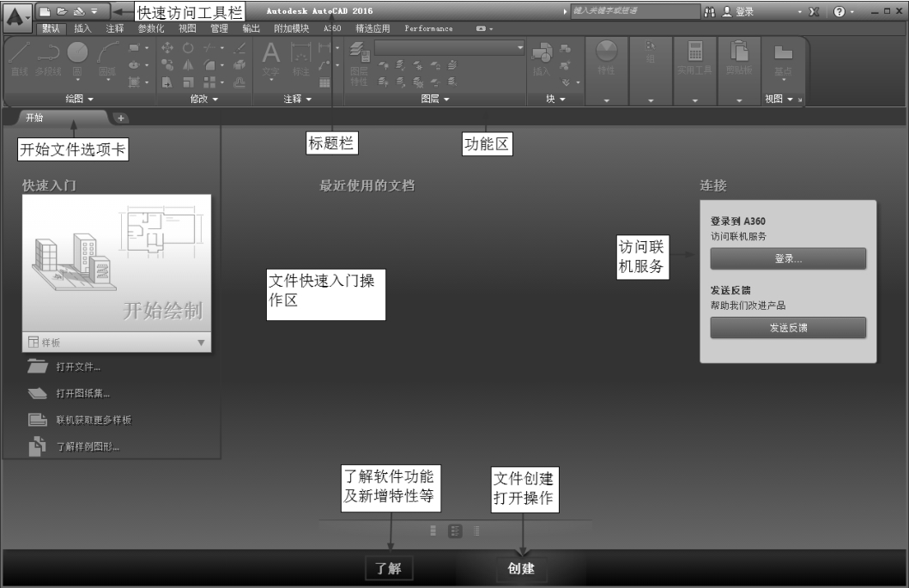Select the 圆 (Circle) tool

click(x=77, y=58)
